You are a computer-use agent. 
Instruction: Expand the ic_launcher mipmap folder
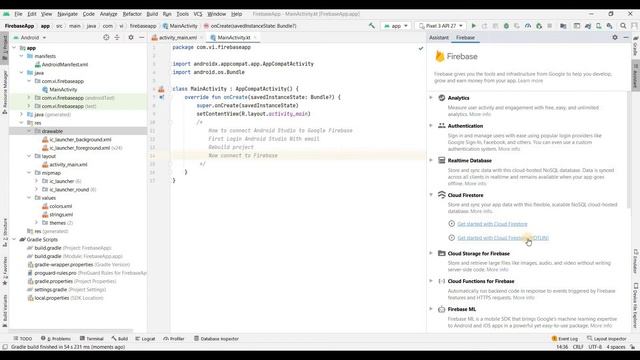click(36, 181)
